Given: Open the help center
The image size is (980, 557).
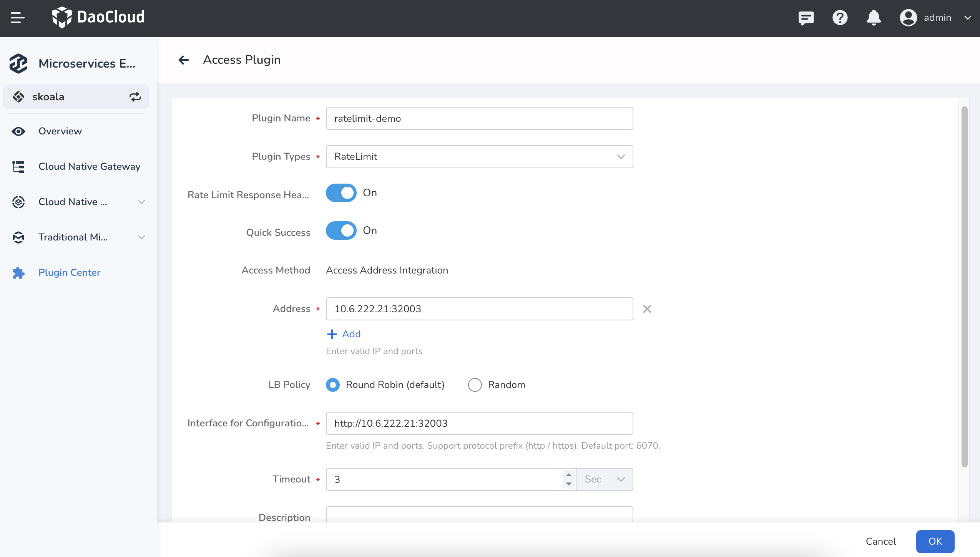Looking at the screenshot, I should pyautogui.click(x=840, y=18).
